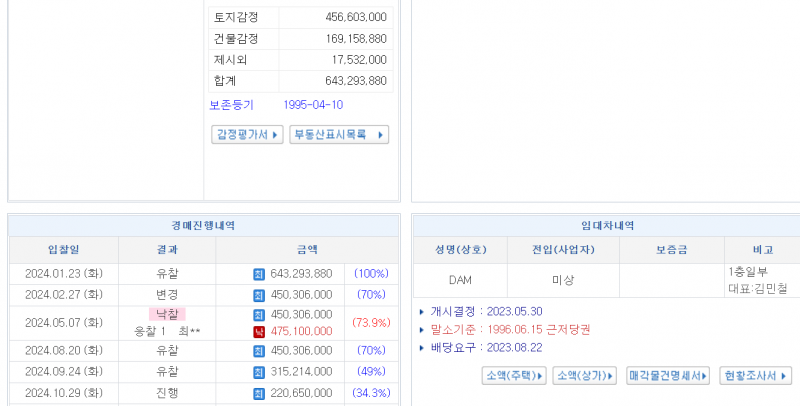Click the 배당요구 2023.08.22 entry
The width and height of the screenshot is (800, 406).
click(x=489, y=346)
